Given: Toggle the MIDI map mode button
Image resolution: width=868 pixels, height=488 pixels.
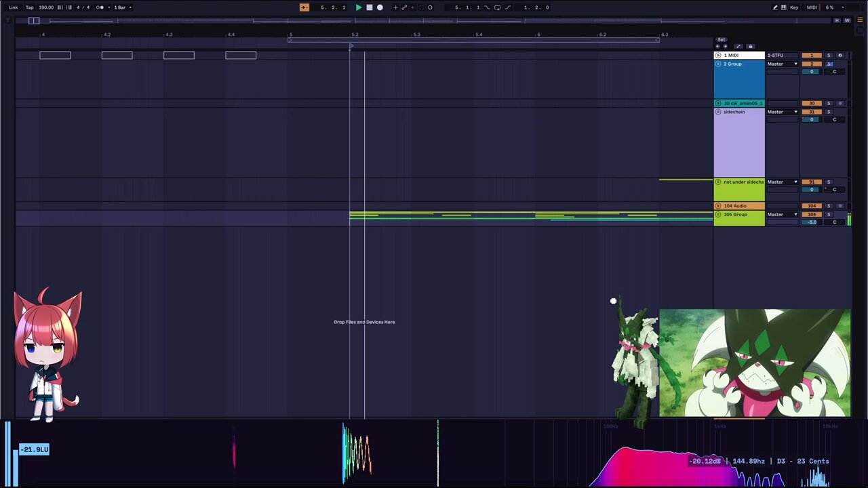Looking at the screenshot, I should click(x=812, y=7).
